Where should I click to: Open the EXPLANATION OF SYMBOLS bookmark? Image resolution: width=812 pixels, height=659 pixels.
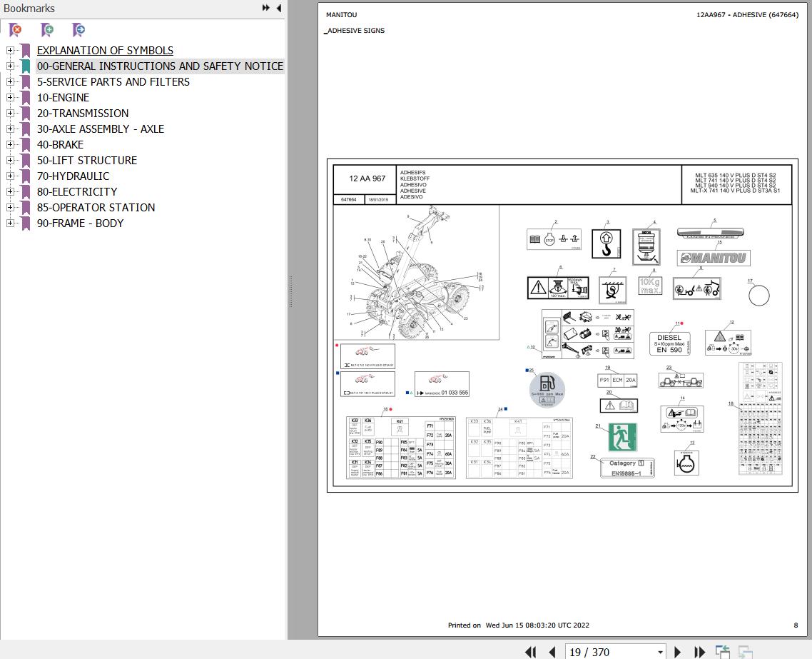105,51
